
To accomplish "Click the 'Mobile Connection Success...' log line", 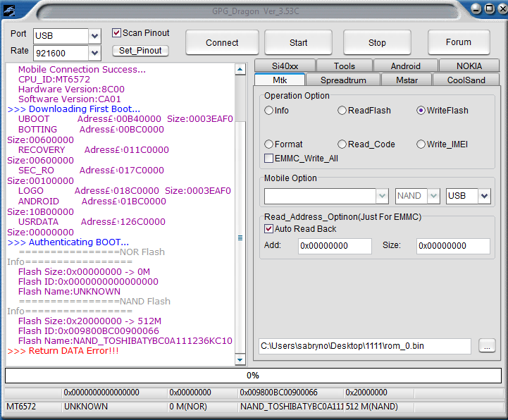I will [x=82, y=69].
